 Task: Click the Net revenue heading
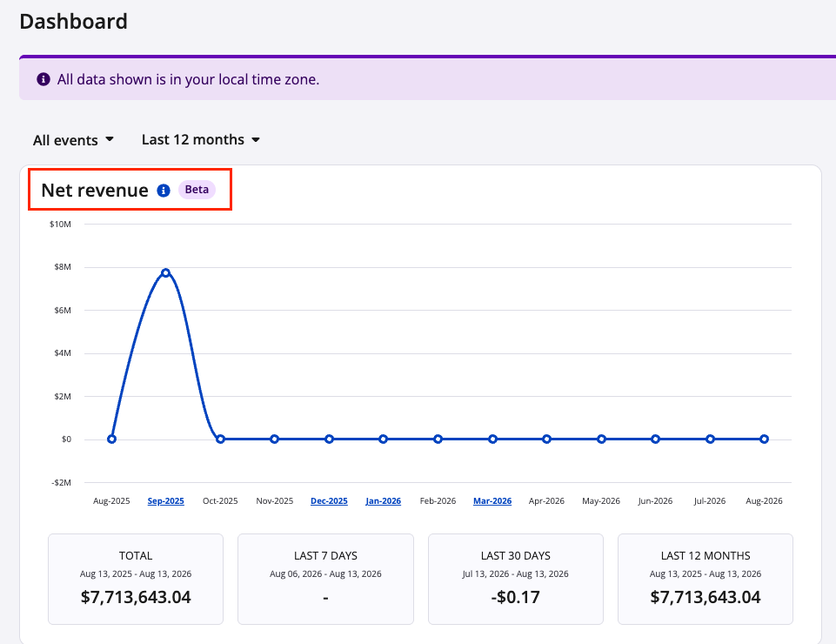click(x=95, y=191)
